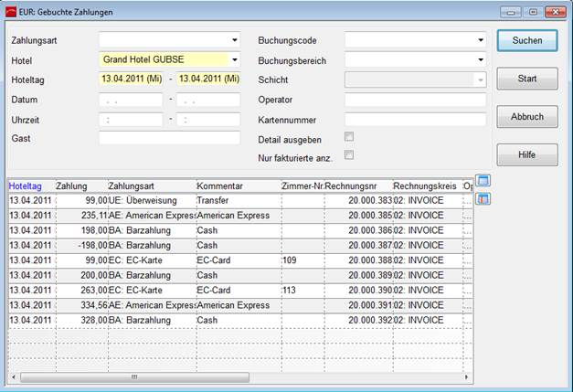Enable the Detail ausgeben checkbox
This screenshot has width=573, height=392.
[348, 137]
